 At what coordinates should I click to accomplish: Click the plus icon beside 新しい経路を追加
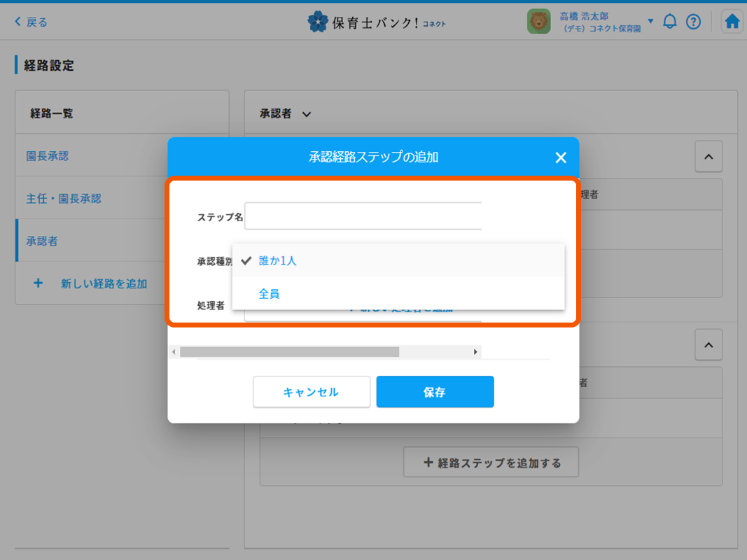tap(39, 283)
